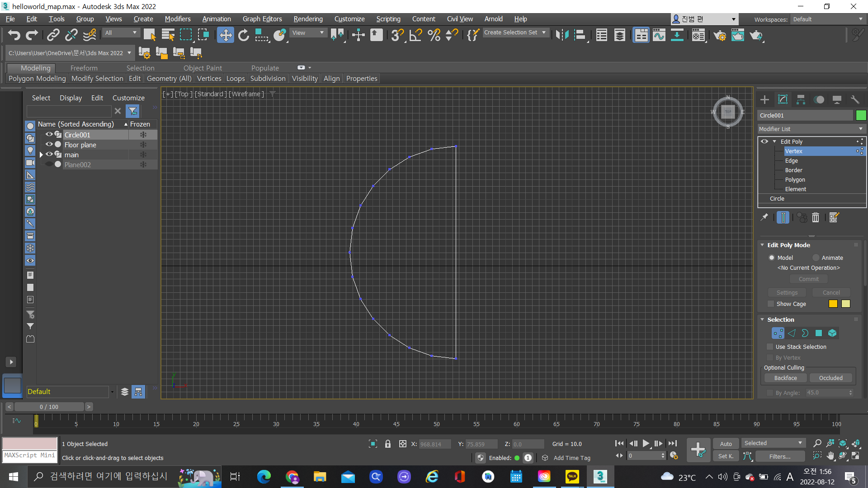Select the Select and Move tool
This screenshot has height=488, width=868.
[x=225, y=35]
